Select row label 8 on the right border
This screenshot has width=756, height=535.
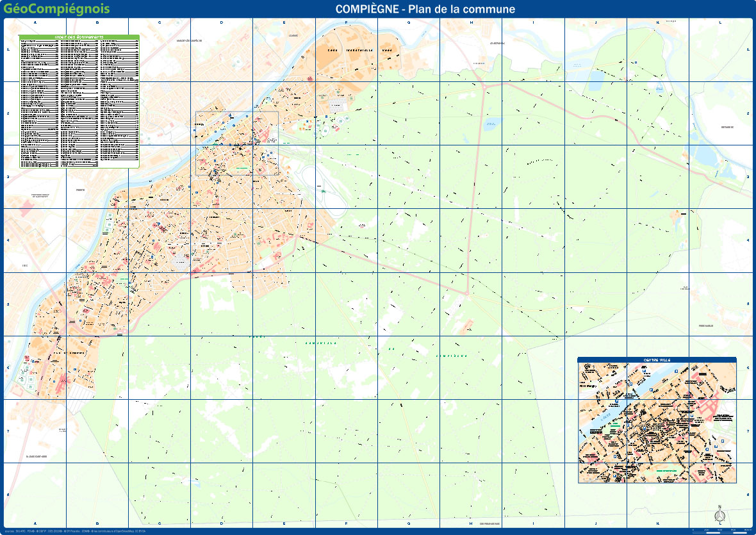tap(748, 494)
